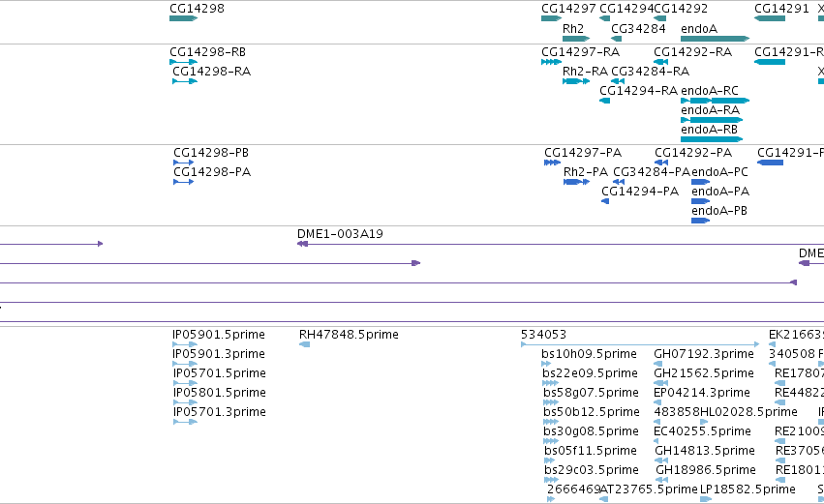The height and width of the screenshot is (504, 824).
Task: Select the CG14298-RA transcript label
Action: [x=211, y=72]
